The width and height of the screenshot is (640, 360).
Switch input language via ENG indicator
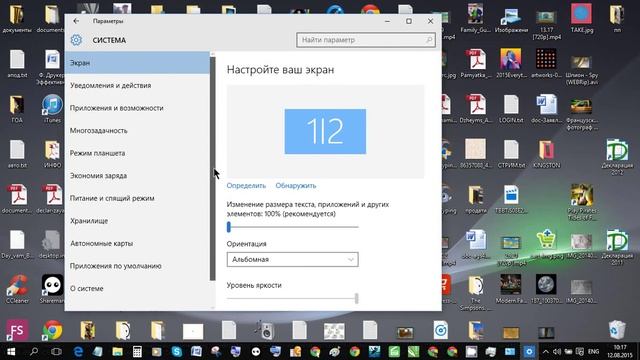pos(593,351)
